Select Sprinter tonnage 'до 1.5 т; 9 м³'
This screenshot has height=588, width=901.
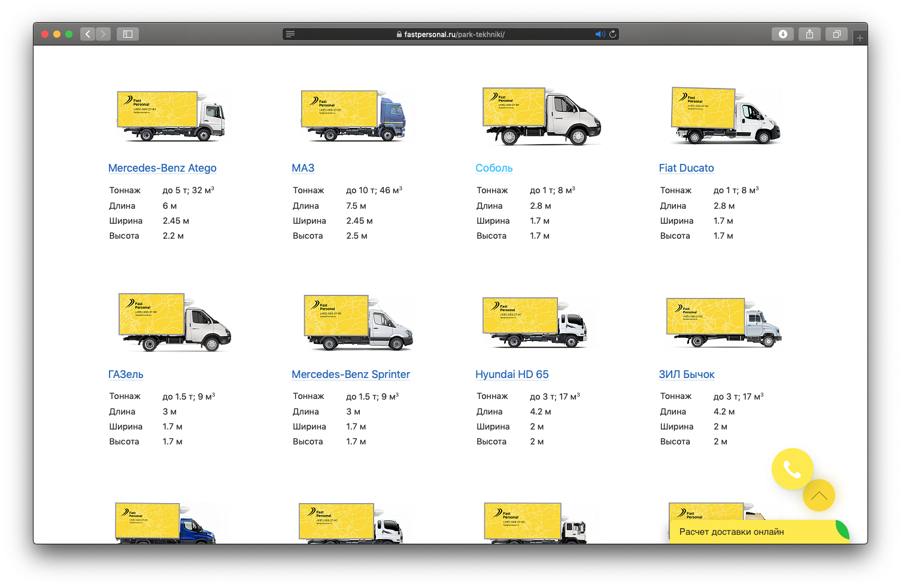[x=372, y=397]
